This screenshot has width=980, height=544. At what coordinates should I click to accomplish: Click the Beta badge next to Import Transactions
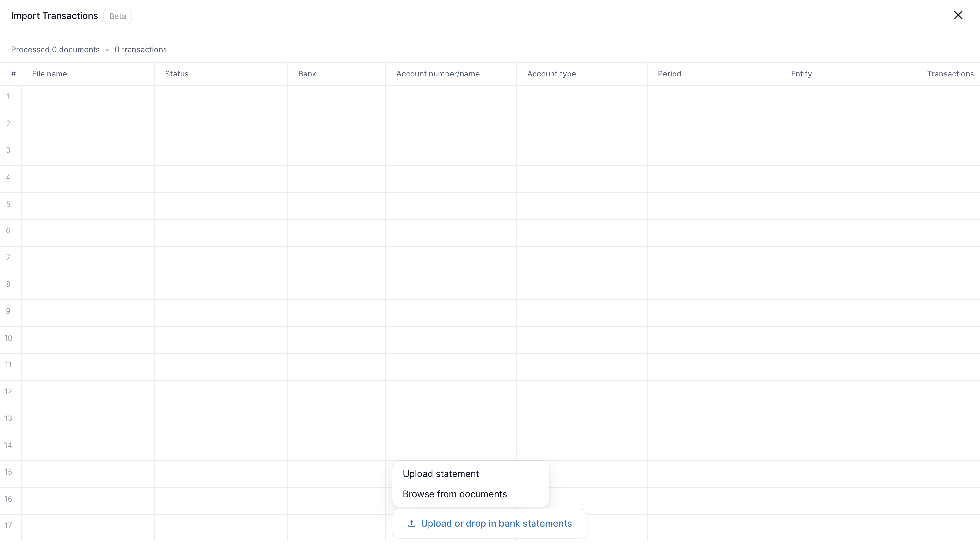(x=117, y=16)
